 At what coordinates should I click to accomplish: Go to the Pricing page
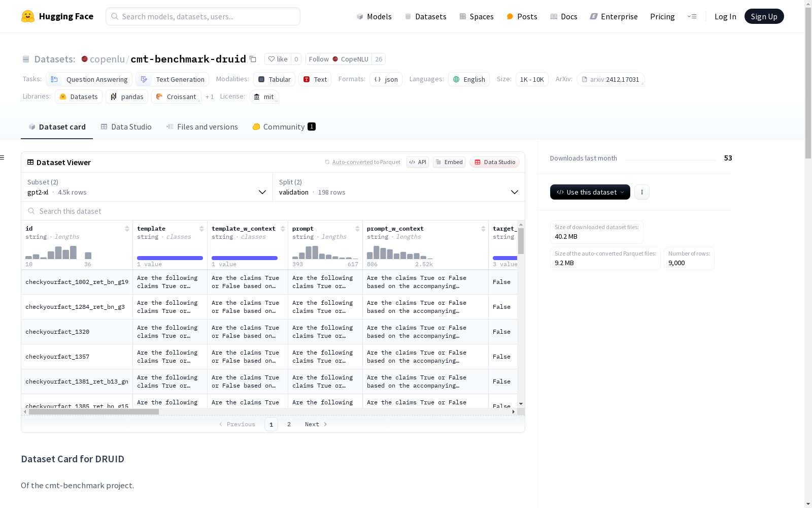(662, 16)
